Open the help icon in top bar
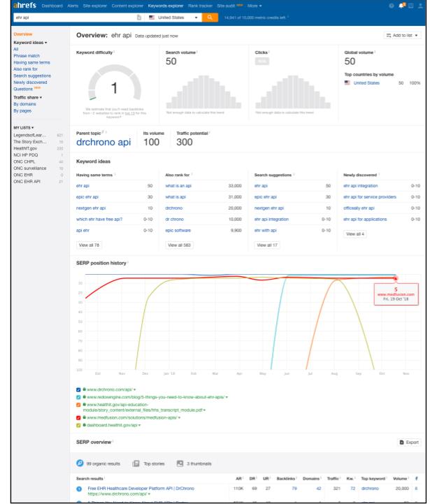Screen dimensions: 430x504 392,6
